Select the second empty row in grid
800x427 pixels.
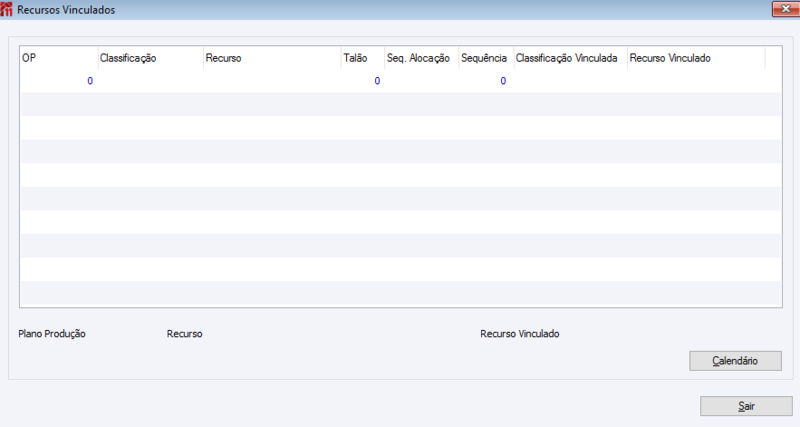[401, 128]
